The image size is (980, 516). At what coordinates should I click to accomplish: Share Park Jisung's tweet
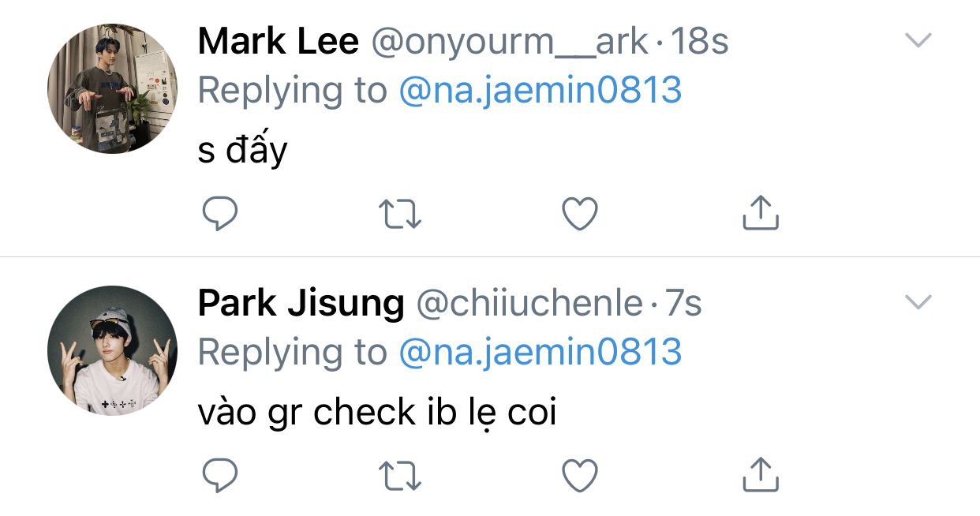pyautogui.click(x=761, y=475)
